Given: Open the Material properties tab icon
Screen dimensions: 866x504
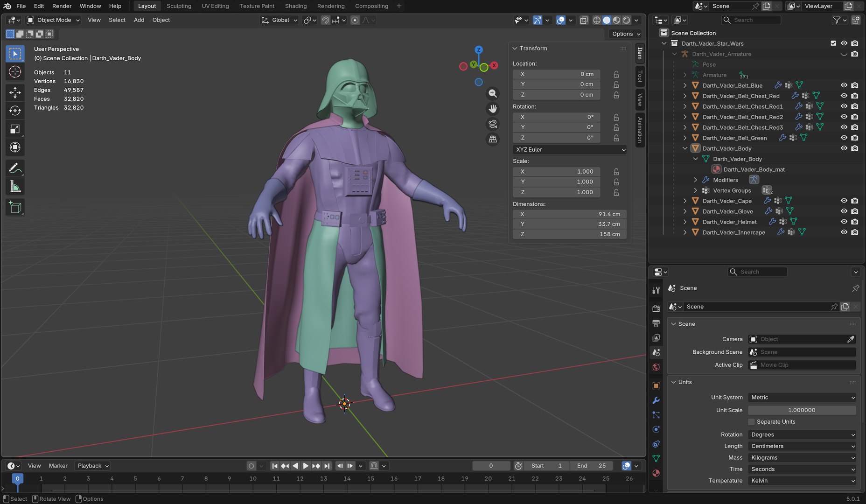Looking at the screenshot, I should [656, 473].
